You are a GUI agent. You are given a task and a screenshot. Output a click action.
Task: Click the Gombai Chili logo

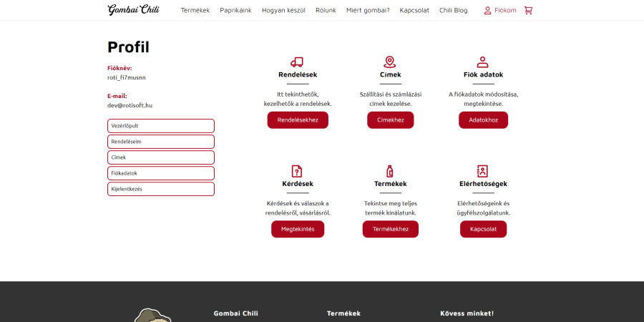[x=133, y=10]
